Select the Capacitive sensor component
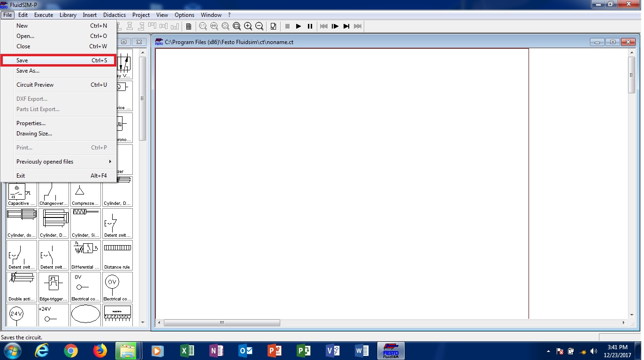 pyautogui.click(x=22, y=192)
